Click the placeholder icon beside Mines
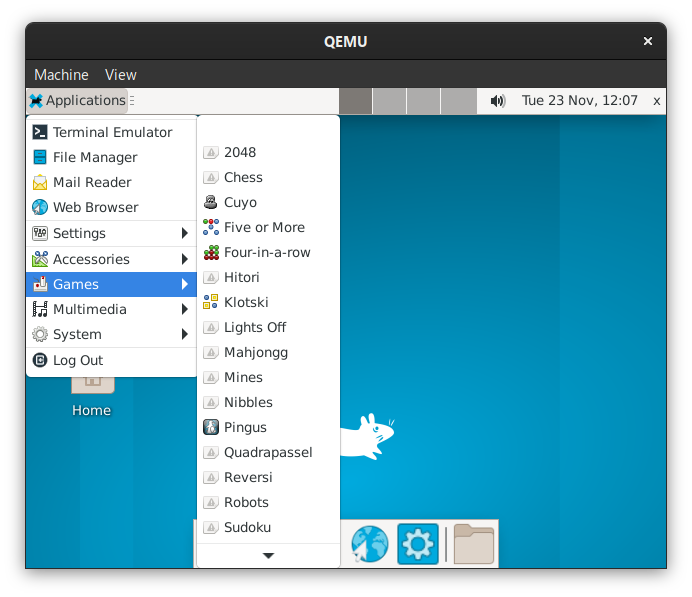 (211, 378)
